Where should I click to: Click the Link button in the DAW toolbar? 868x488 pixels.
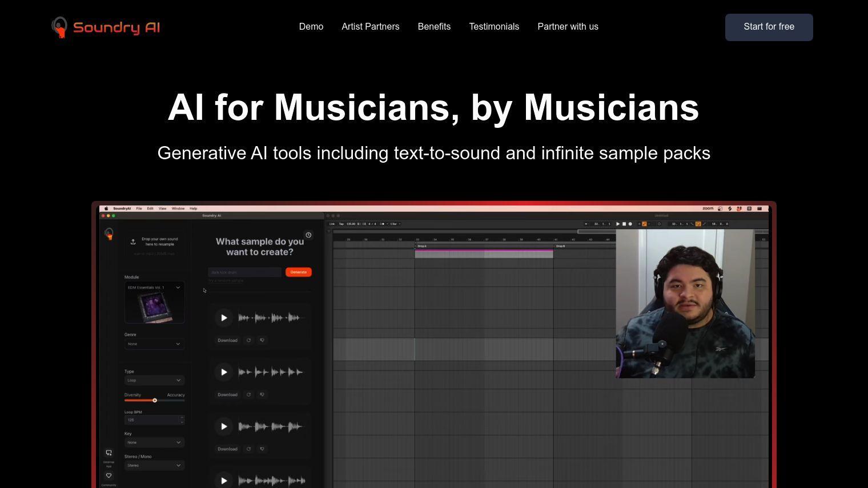point(332,224)
